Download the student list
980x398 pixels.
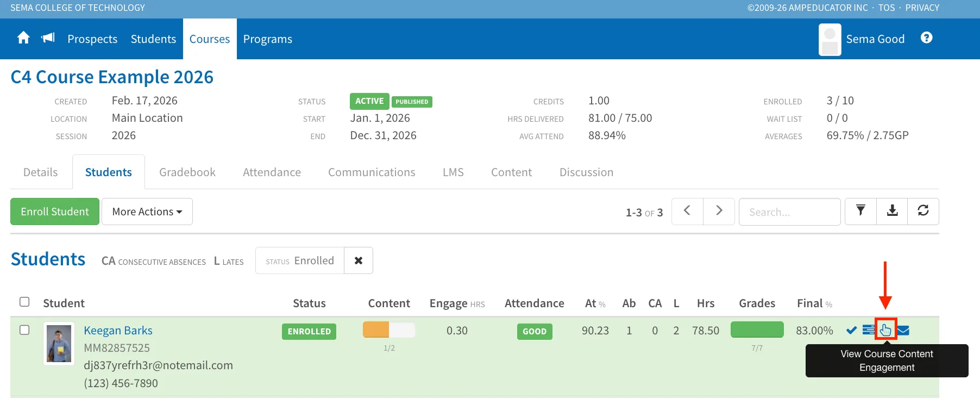(x=892, y=211)
